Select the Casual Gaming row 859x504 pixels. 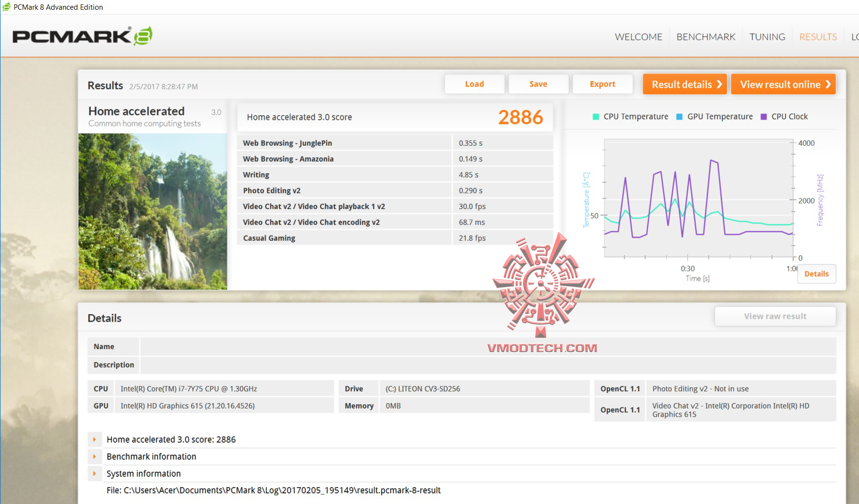point(395,238)
